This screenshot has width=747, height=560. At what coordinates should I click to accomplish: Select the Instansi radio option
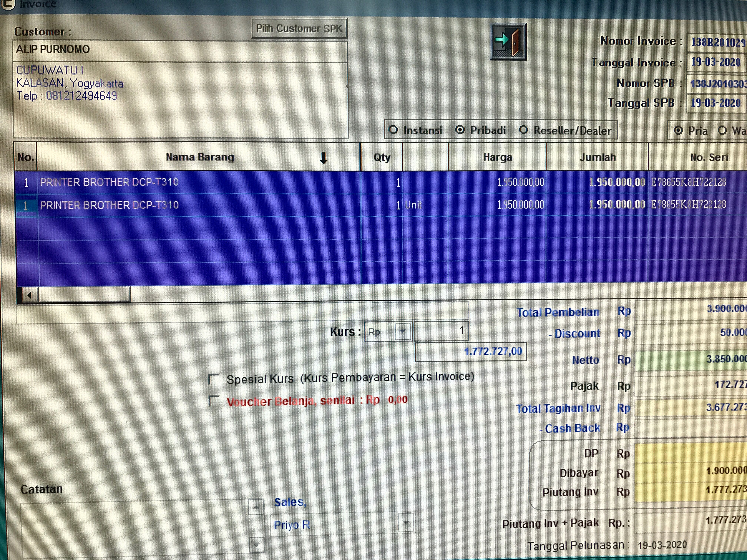(x=394, y=130)
